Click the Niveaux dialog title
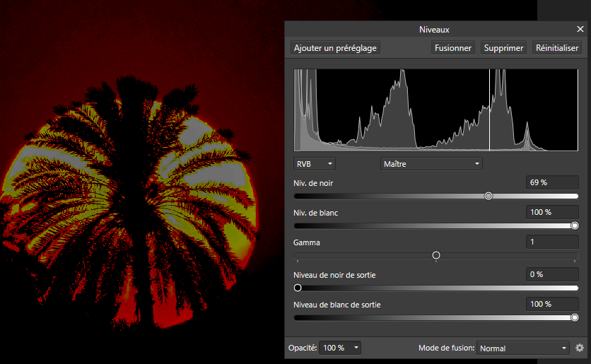Screen dimensions: 591x364 (x=434, y=30)
